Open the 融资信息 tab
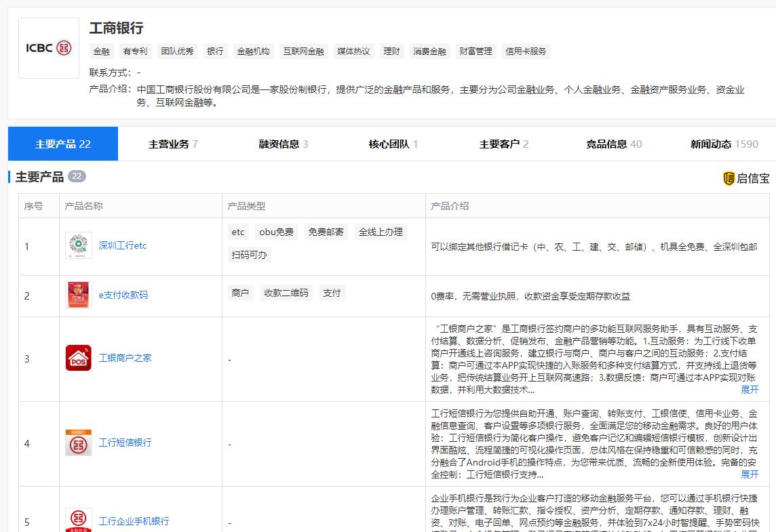The height and width of the screenshot is (532, 776). coord(283,144)
